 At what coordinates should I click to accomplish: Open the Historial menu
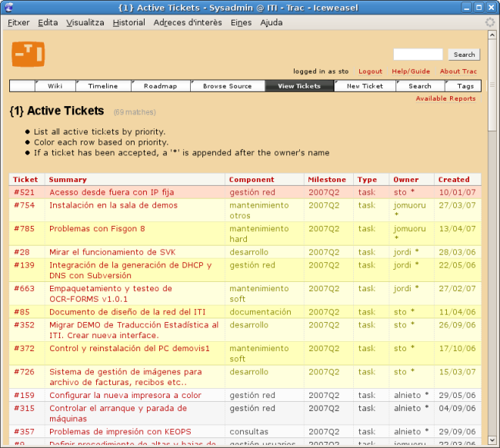tap(128, 22)
